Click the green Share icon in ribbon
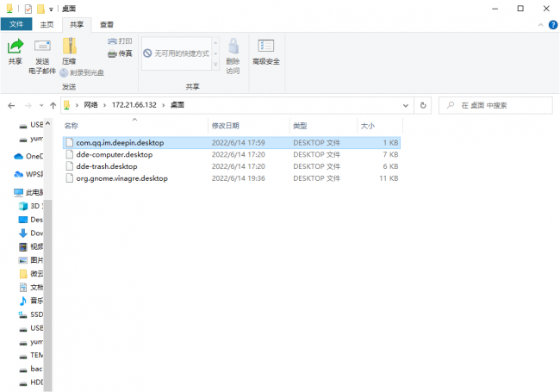560x392 pixels. (x=15, y=47)
